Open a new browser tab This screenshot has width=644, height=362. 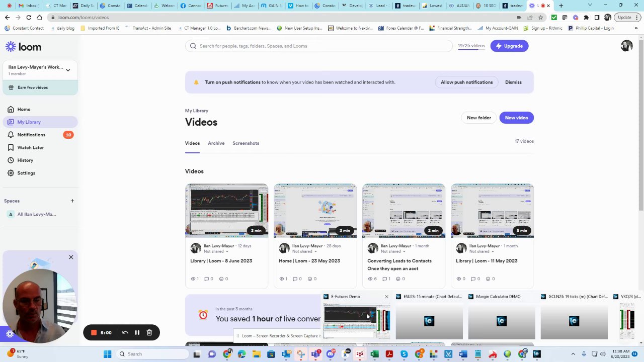pyautogui.click(x=561, y=6)
